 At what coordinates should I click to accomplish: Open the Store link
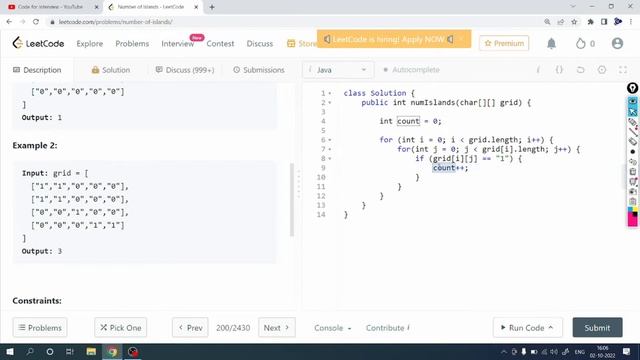pyautogui.click(x=301, y=43)
